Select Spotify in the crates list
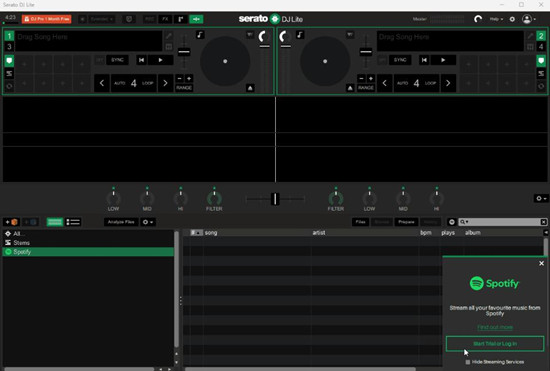550x371 pixels. (88, 252)
